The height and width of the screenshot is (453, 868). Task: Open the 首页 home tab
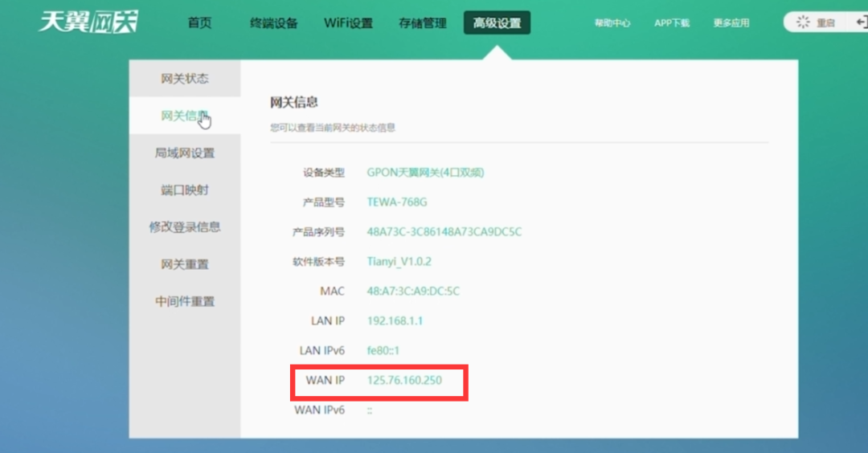coord(199,23)
